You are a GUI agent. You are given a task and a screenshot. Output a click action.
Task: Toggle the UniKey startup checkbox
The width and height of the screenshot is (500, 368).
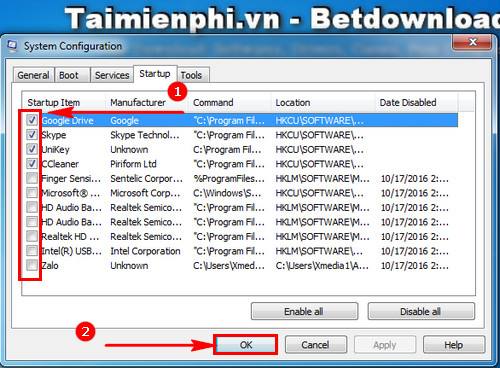(x=32, y=149)
